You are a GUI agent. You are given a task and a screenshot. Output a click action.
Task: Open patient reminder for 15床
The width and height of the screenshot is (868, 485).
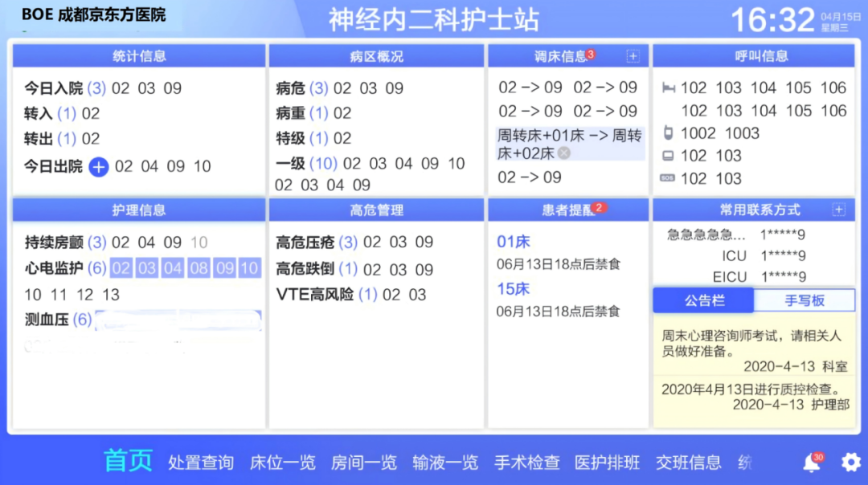pos(514,289)
